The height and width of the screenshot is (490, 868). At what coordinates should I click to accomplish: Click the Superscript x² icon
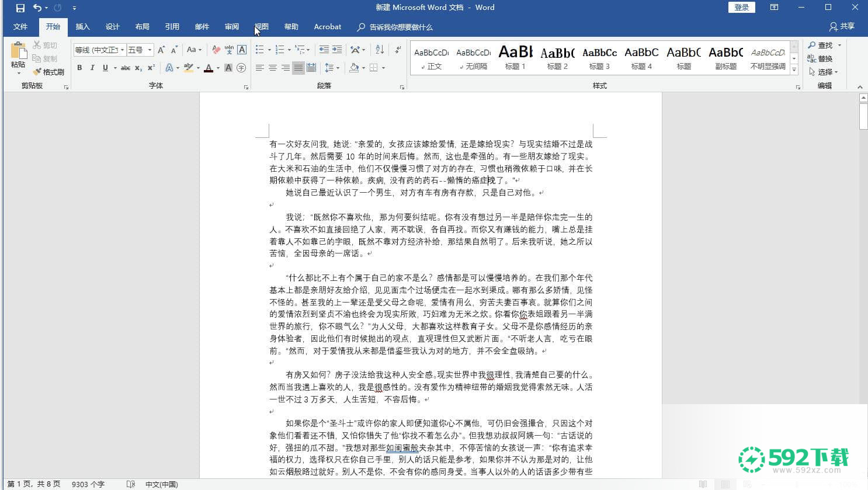pos(151,68)
